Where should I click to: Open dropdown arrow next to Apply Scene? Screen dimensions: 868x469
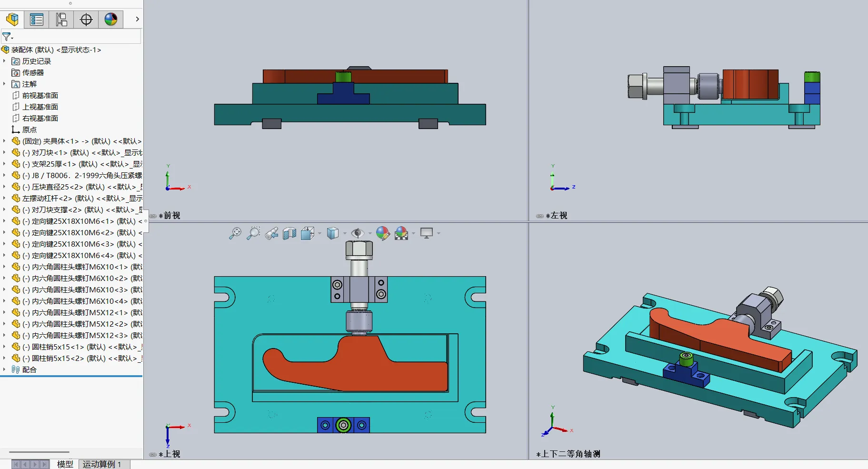click(x=413, y=233)
